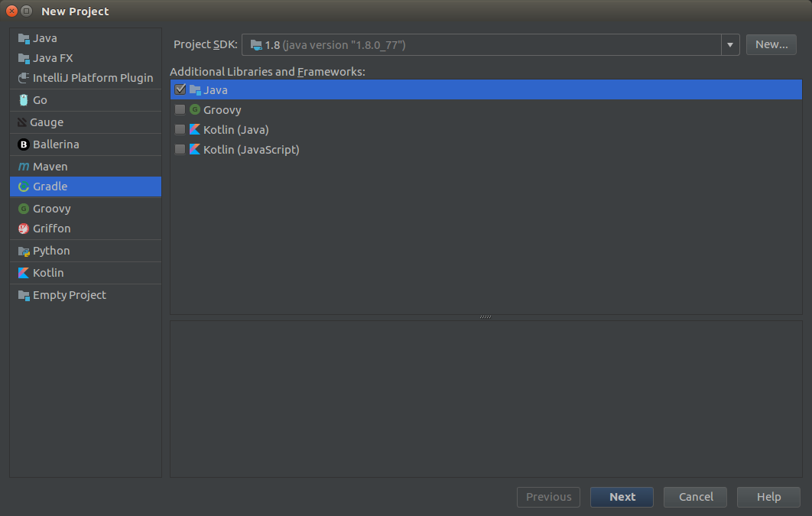The height and width of the screenshot is (516, 812).
Task: Click the Groovy icon in frameworks list
Action: coord(195,109)
